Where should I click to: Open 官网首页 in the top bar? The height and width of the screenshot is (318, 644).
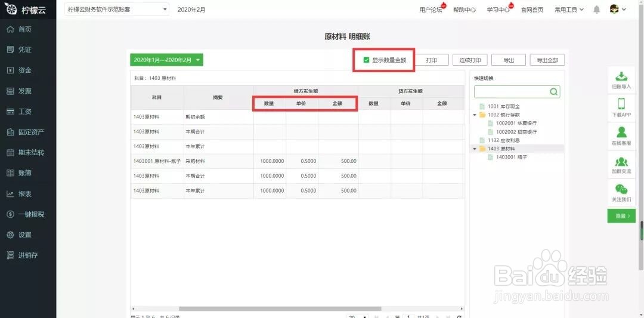532,10
